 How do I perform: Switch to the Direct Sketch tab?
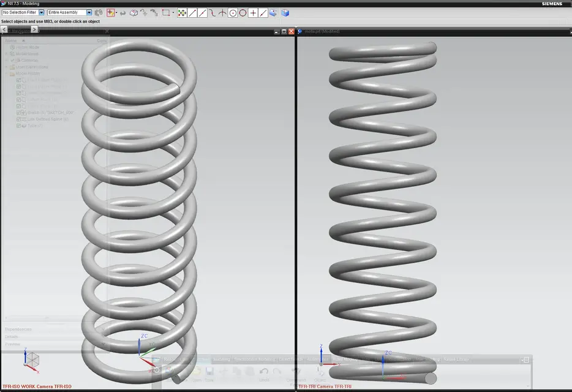(291, 360)
